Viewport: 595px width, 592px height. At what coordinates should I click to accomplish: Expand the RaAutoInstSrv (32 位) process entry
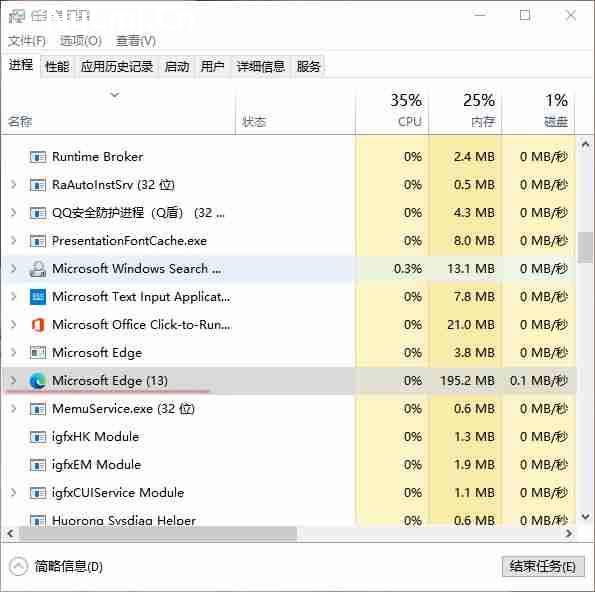[13, 184]
